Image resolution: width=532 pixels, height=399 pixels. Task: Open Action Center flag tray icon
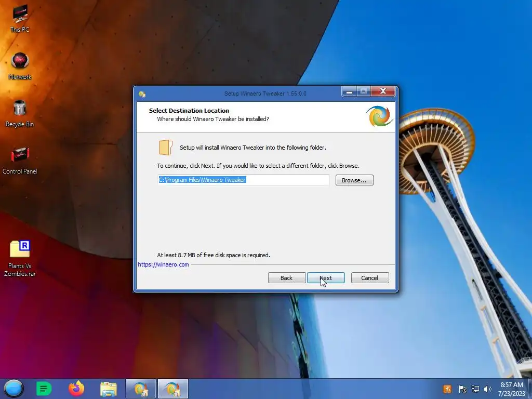click(462, 389)
